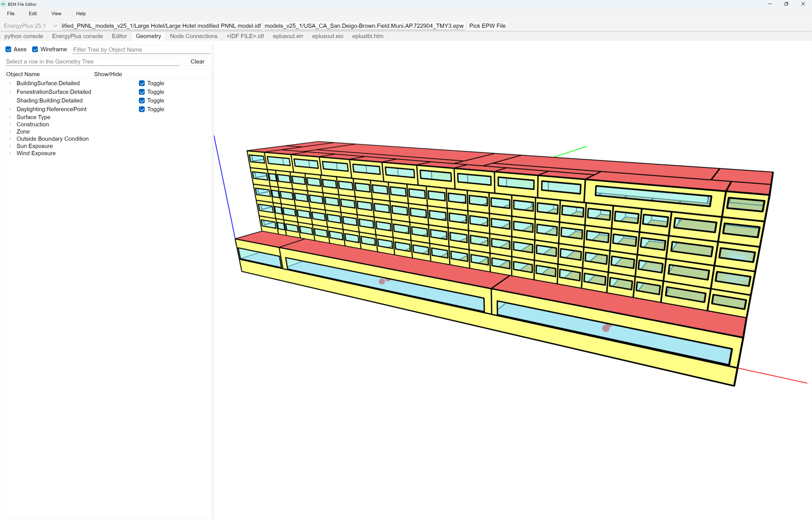This screenshot has height=524, width=812.
Task: Toggle visibility of BuildingSurface:Detailed
Action: (142, 83)
